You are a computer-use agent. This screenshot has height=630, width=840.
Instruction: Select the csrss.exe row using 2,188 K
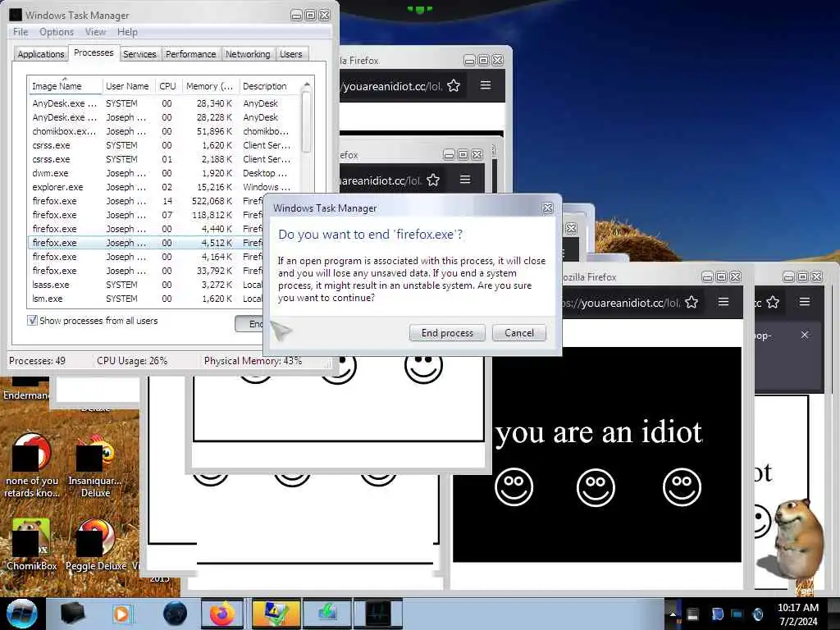165,159
